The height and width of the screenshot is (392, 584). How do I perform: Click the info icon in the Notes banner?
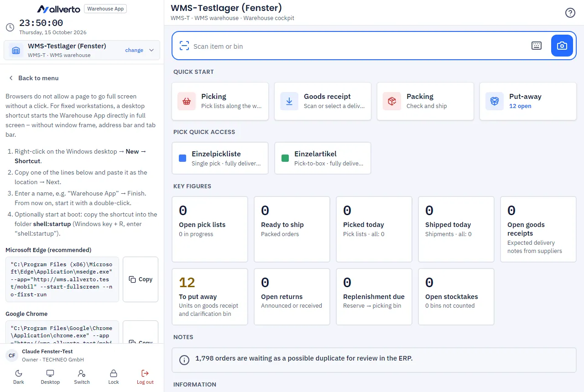coord(184,360)
